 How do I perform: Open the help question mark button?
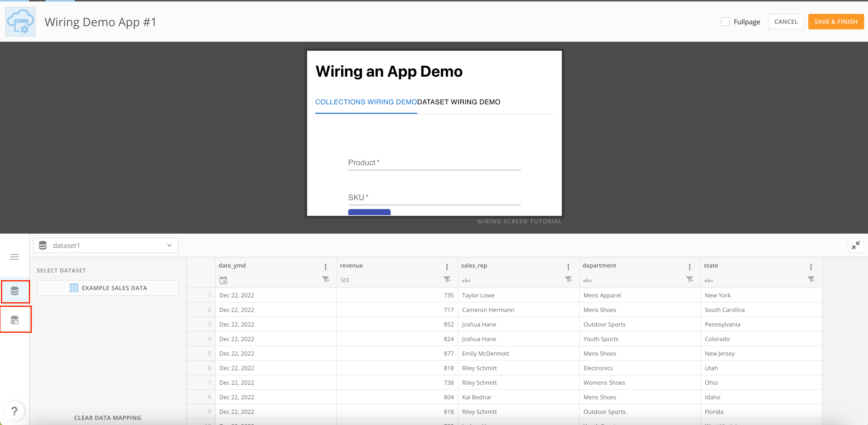15,411
